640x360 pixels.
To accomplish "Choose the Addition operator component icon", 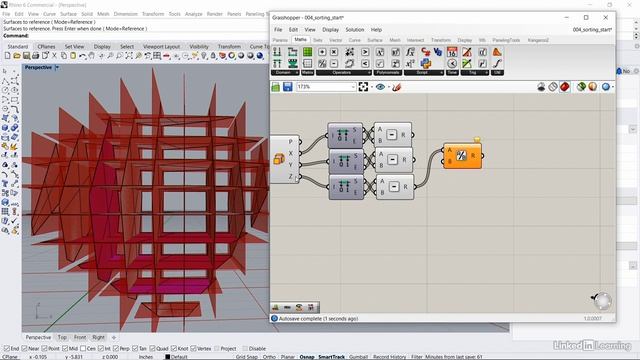I will click(x=322, y=52).
